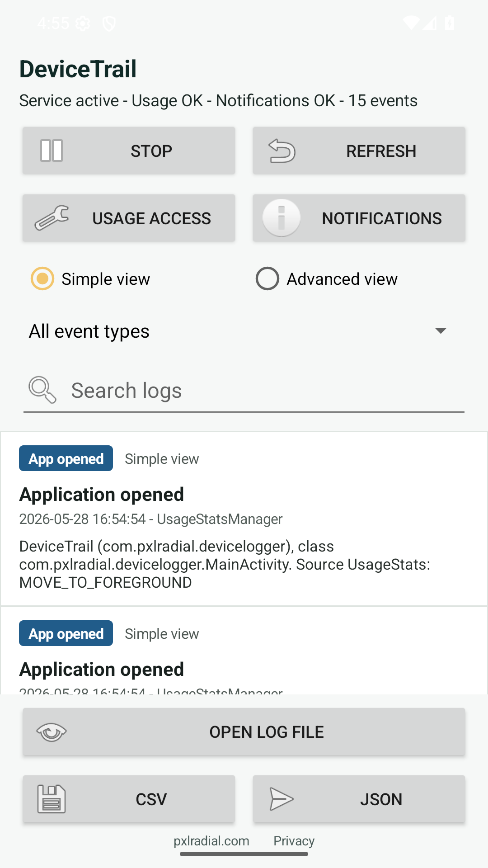Screen dimensions: 488x868
Task: Expand event types with the dropdown arrow
Action: point(441,331)
